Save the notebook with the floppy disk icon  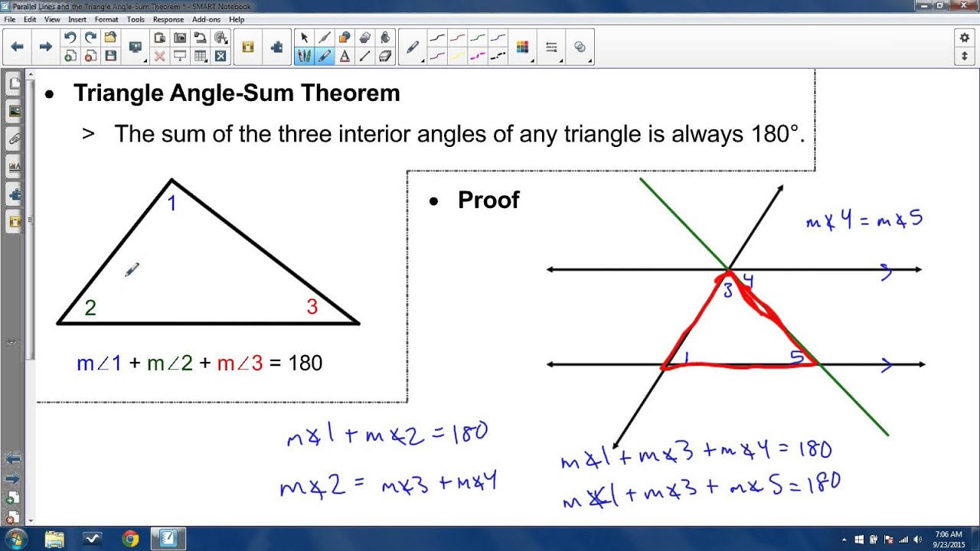[x=110, y=56]
